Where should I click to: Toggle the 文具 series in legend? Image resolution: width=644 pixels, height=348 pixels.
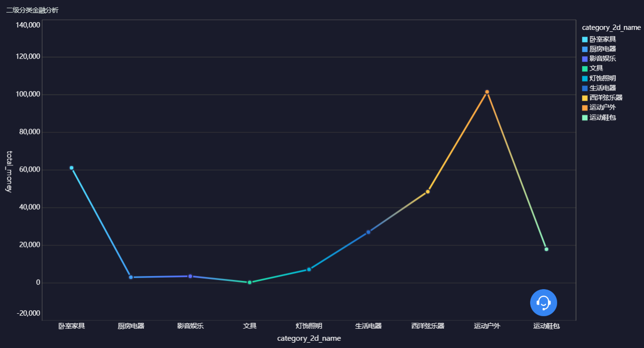[593, 68]
